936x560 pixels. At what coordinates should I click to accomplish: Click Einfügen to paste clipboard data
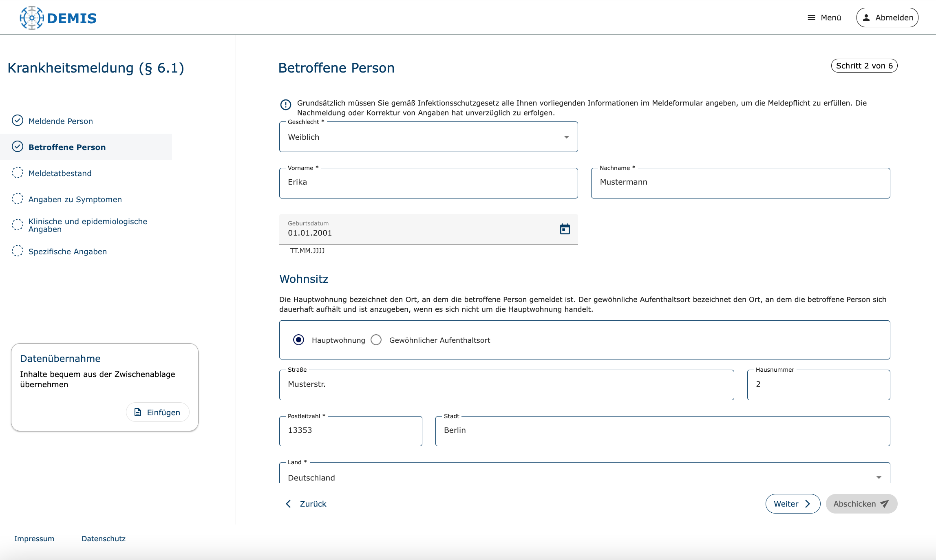click(158, 412)
